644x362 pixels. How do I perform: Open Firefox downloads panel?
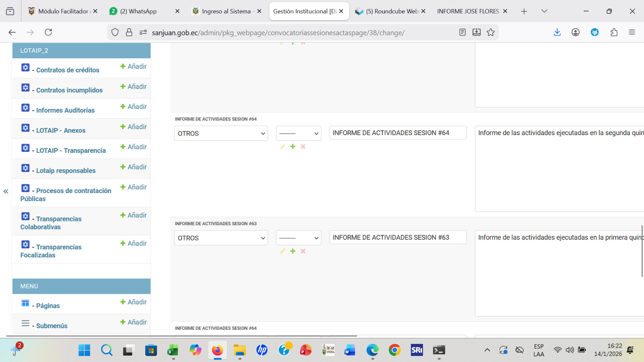(x=557, y=33)
